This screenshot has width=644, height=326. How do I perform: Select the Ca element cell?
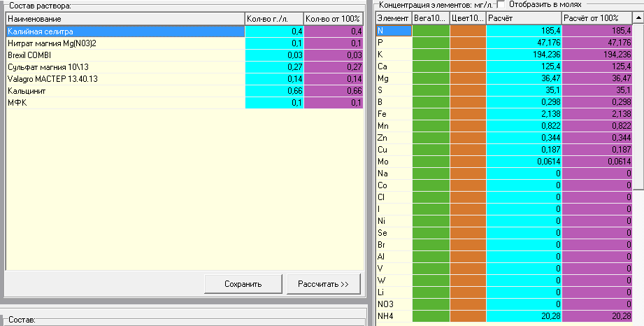394,66
